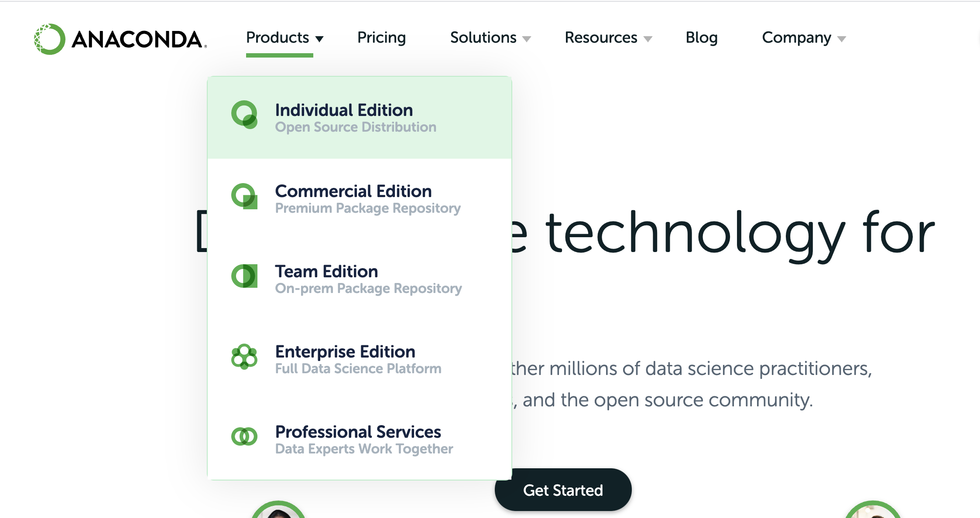The image size is (980, 518).
Task: Expand the Solutions dropdown arrow
Action: pos(527,39)
